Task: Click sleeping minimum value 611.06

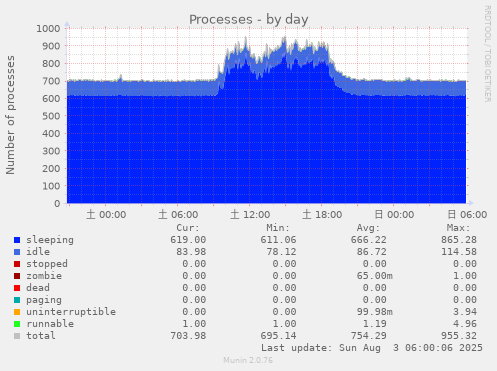Action: [x=278, y=240]
